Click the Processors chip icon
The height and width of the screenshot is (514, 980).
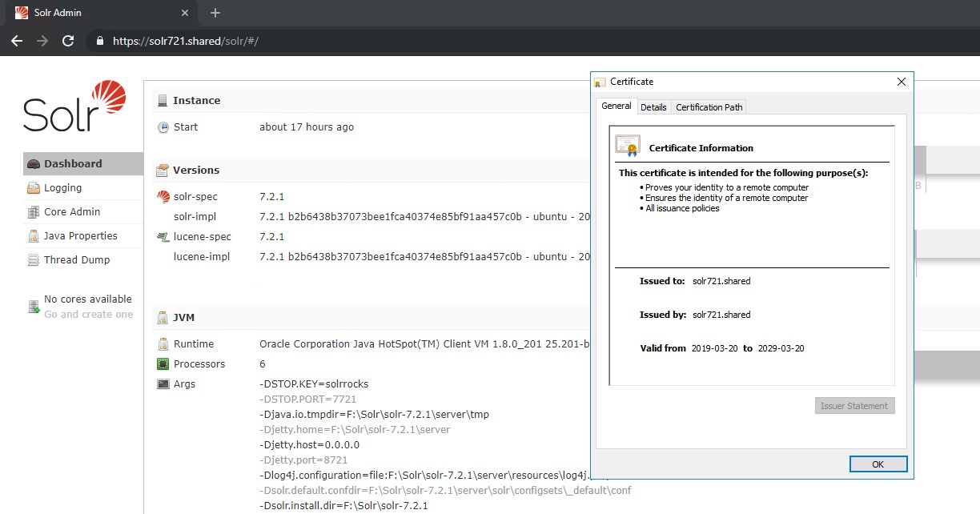(x=163, y=364)
